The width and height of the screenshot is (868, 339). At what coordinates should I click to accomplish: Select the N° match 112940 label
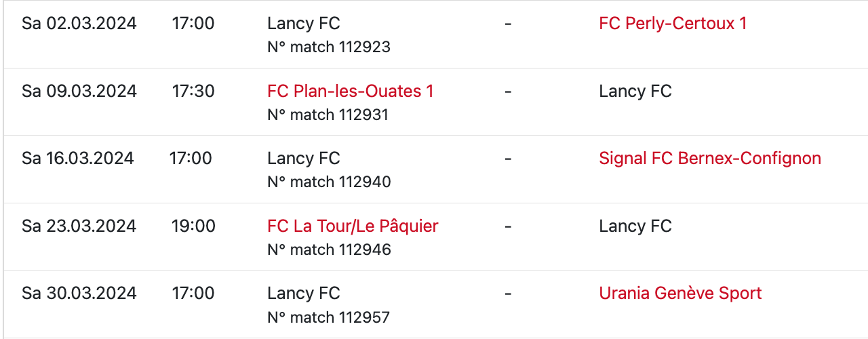[x=329, y=182]
